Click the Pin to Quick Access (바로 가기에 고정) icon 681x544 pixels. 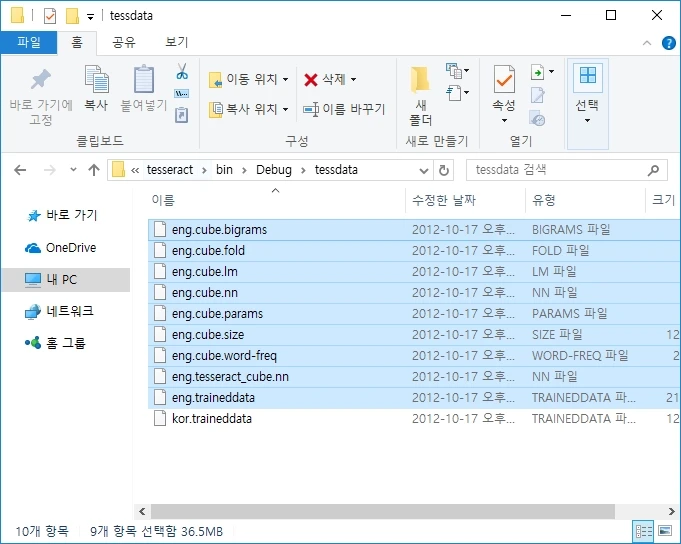coord(41,88)
